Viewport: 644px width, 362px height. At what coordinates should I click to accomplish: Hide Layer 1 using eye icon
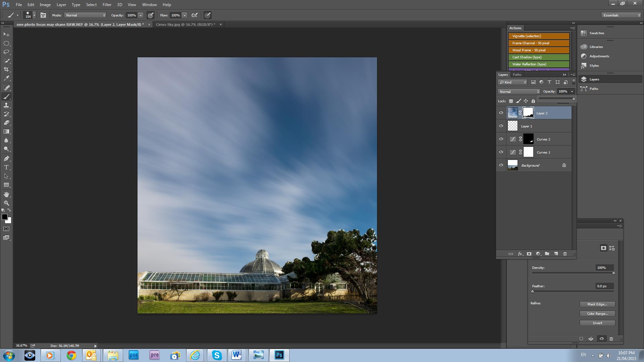click(x=501, y=126)
